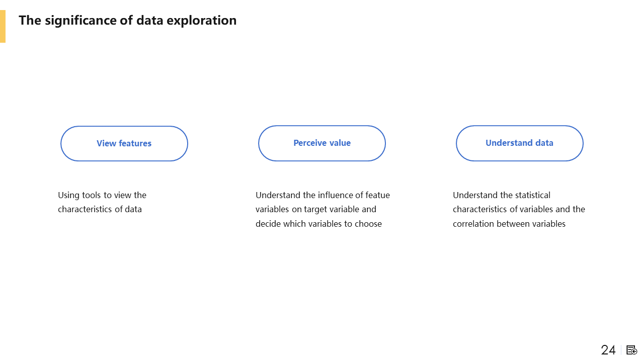
Task: Click the word "correlation" in the right description
Action: tap(473, 224)
